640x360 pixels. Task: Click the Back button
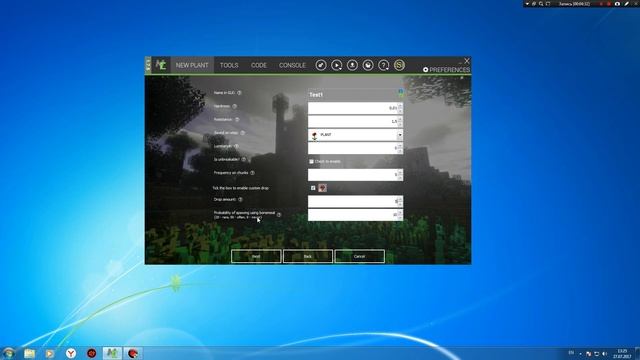click(x=308, y=256)
